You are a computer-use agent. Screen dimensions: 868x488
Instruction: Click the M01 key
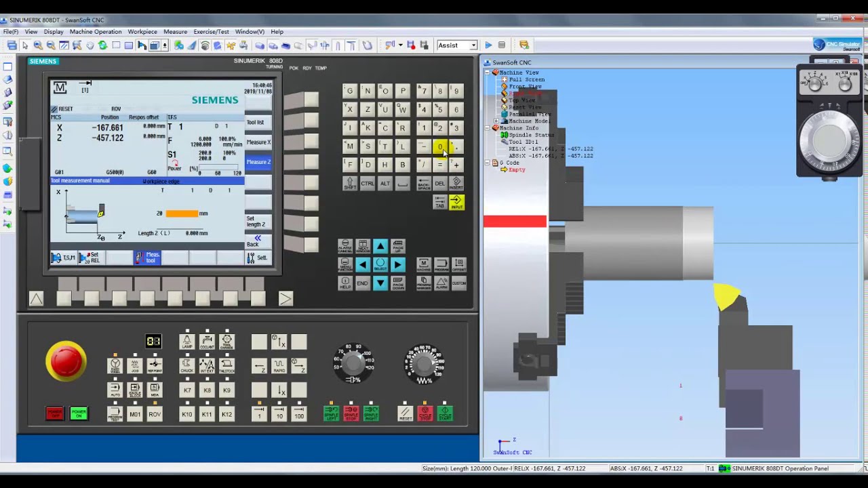[135, 414]
